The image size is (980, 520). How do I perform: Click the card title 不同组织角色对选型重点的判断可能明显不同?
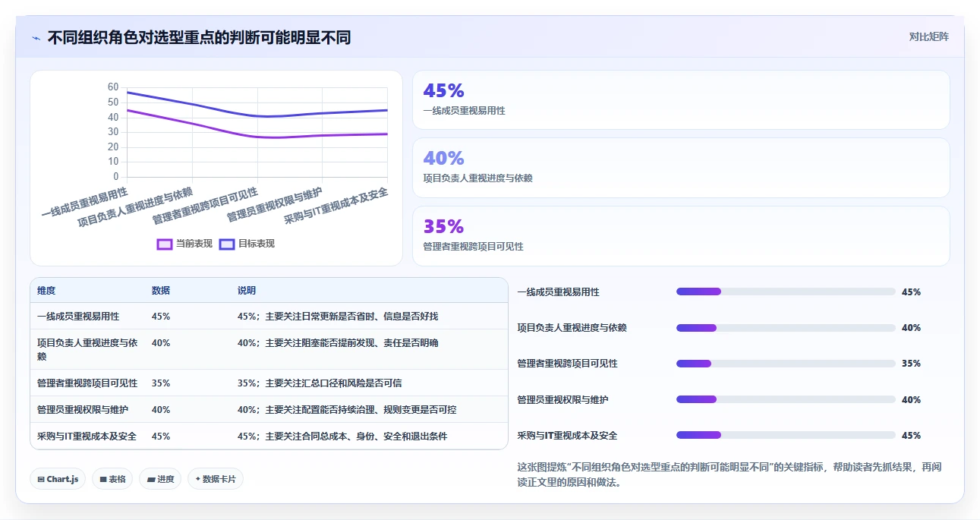click(x=199, y=37)
